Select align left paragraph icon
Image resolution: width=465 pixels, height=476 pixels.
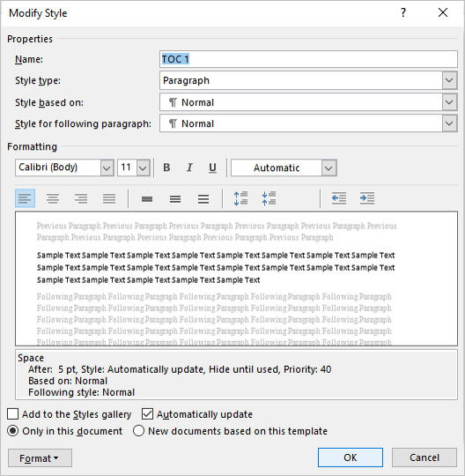point(26,198)
